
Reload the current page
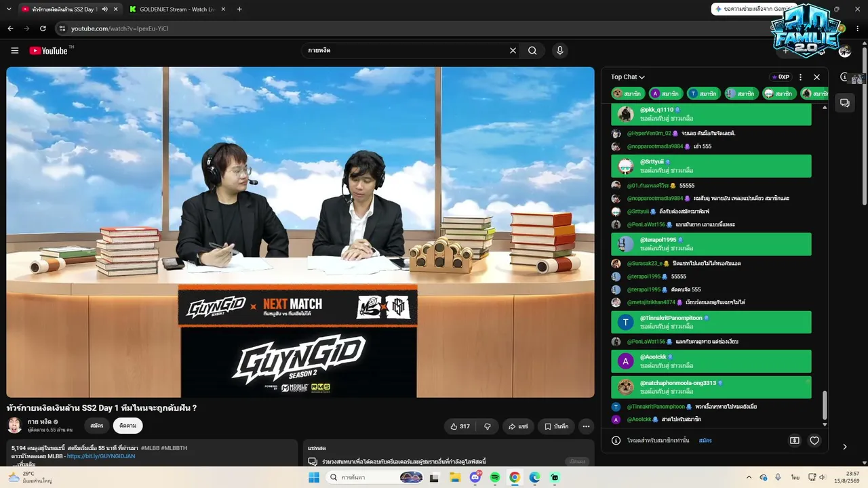coord(43,28)
